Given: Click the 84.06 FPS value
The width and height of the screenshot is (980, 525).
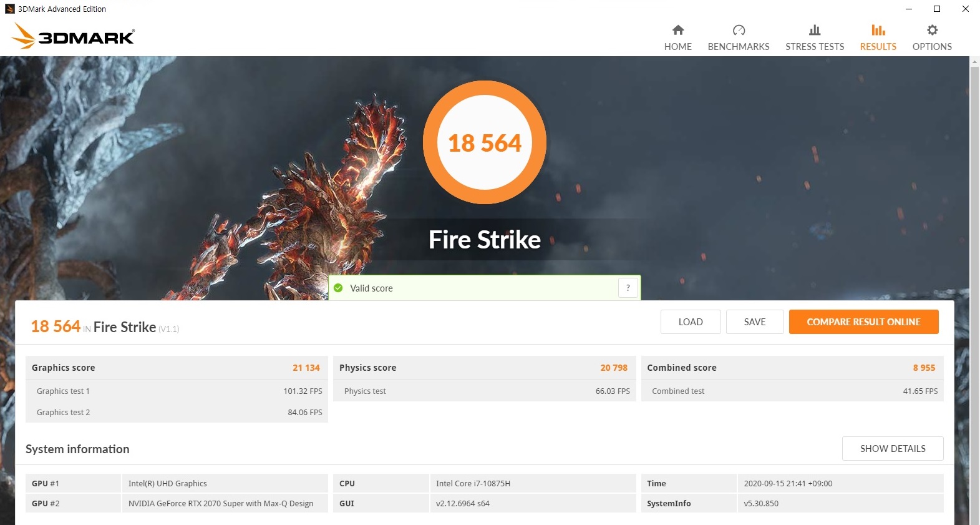Looking at the screenshot, I should point(305,413).
